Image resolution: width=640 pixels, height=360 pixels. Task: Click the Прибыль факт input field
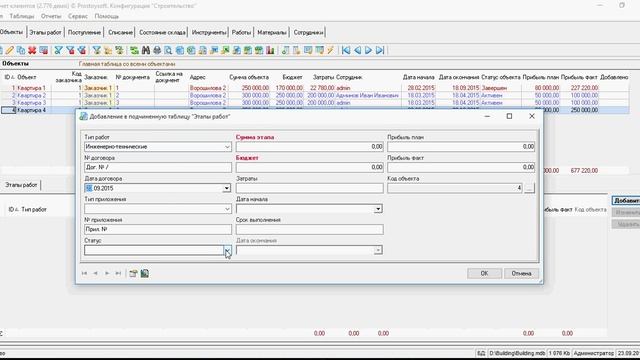pyautogui.click(x=461, y=167)
